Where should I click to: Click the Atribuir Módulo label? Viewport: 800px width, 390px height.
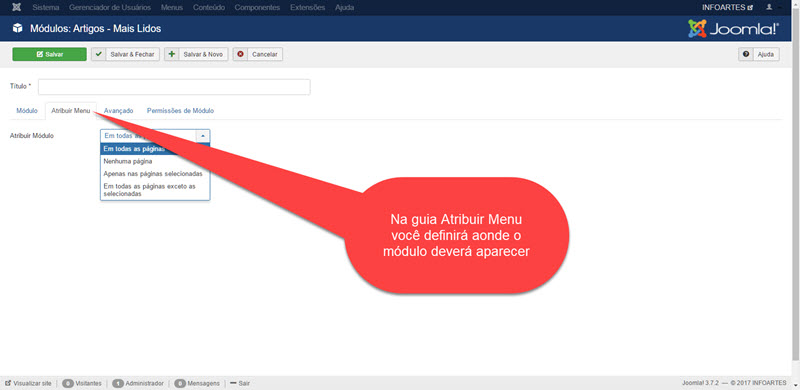(x=32, y=136)
